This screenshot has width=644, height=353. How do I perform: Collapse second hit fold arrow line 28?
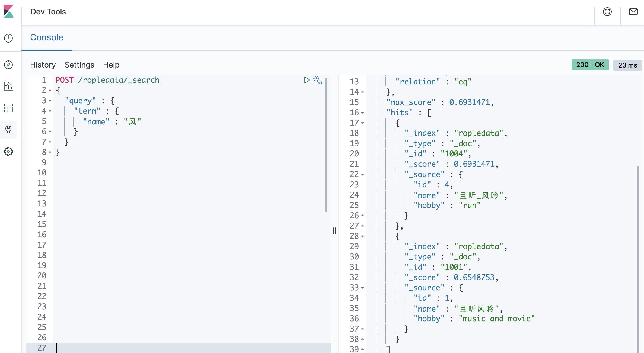362,236
